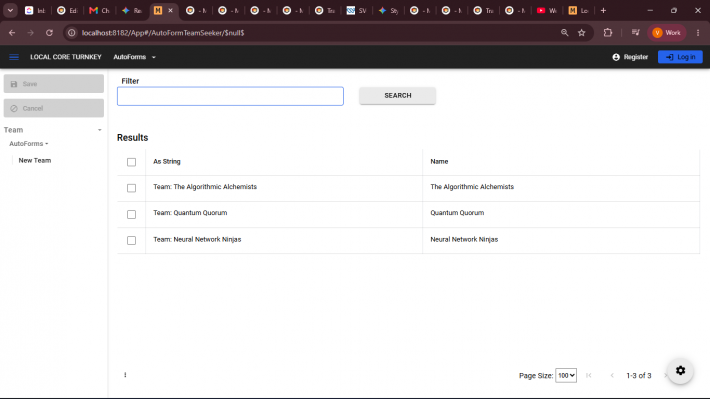Open the three-dot options below results
Viewport: 710px width, 399px height.
pyautogui.click(x=125, y=375)
